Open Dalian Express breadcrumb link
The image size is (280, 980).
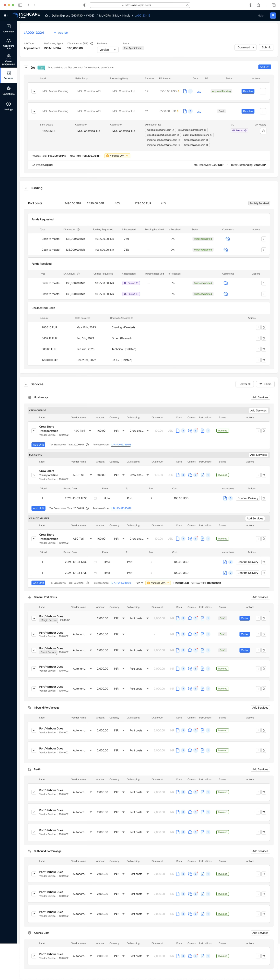pos(73,16)
